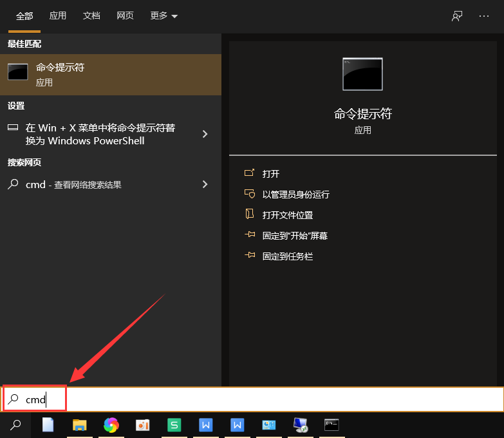This screenshot has width=504, height=438.
Task: Choose 打开文件位置
Action: click(x=287, y=215)
